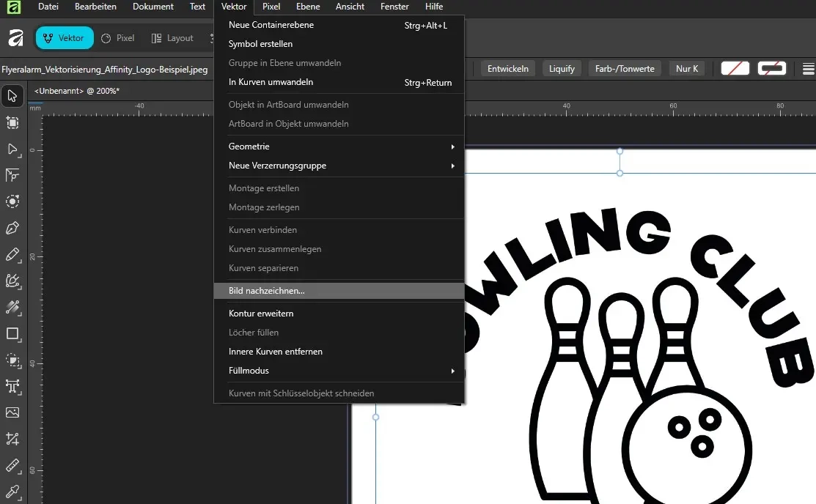Select the Point Transform tool
The height and width of the screenshot is (504, 816).
pyautogui.click(x=12, y=175)
